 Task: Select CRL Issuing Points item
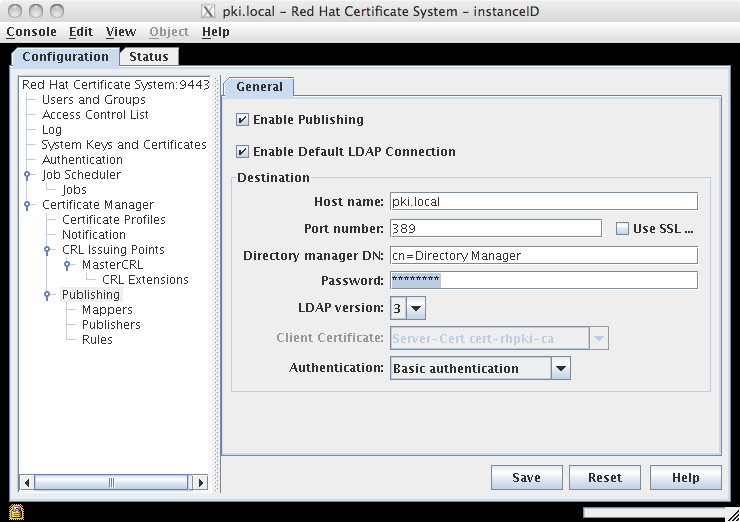pos(113,250)
